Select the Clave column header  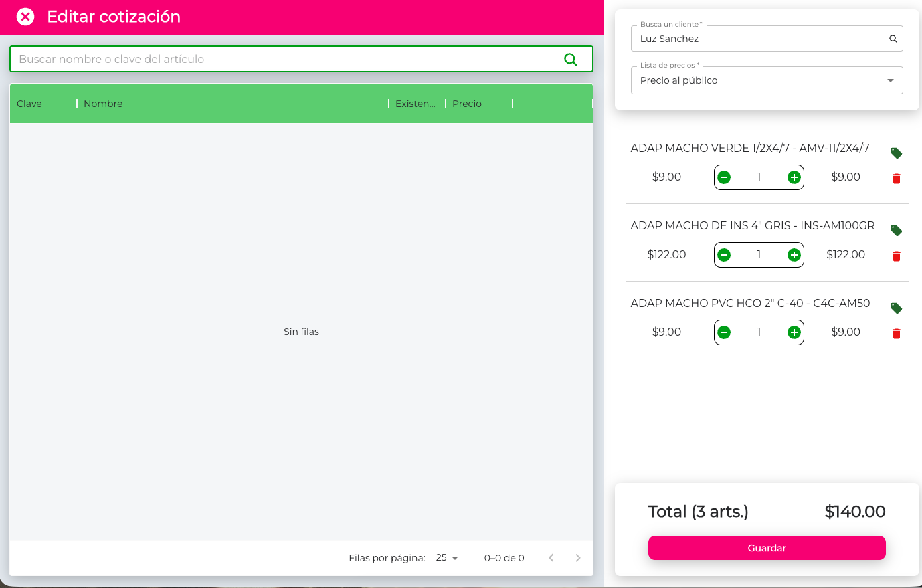point(29,104)
